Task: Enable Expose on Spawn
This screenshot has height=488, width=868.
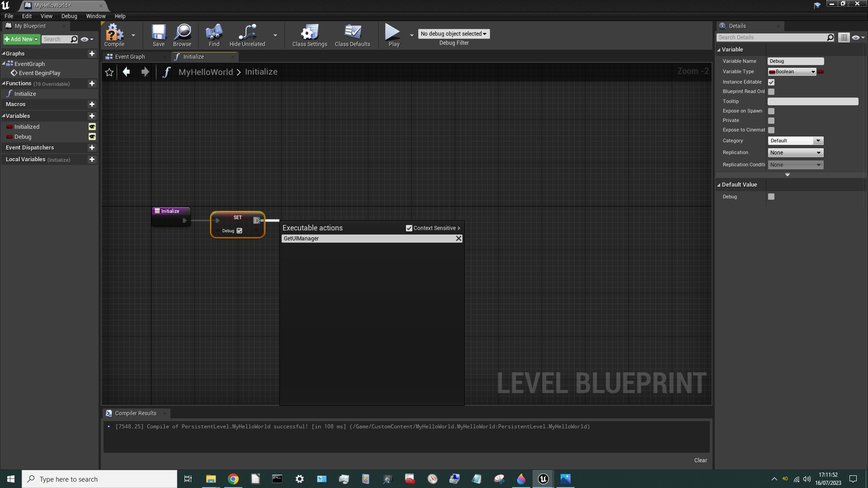Action: click(771, 111)
